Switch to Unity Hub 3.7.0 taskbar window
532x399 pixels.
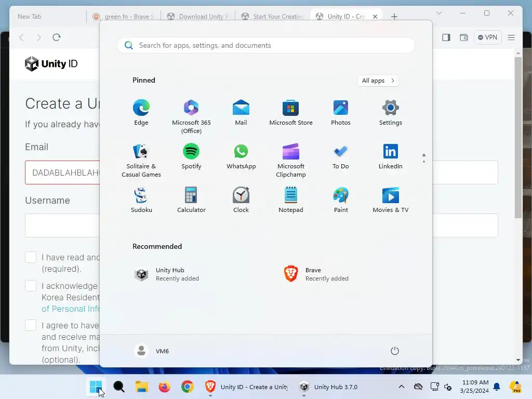click(x=328, y=387)
